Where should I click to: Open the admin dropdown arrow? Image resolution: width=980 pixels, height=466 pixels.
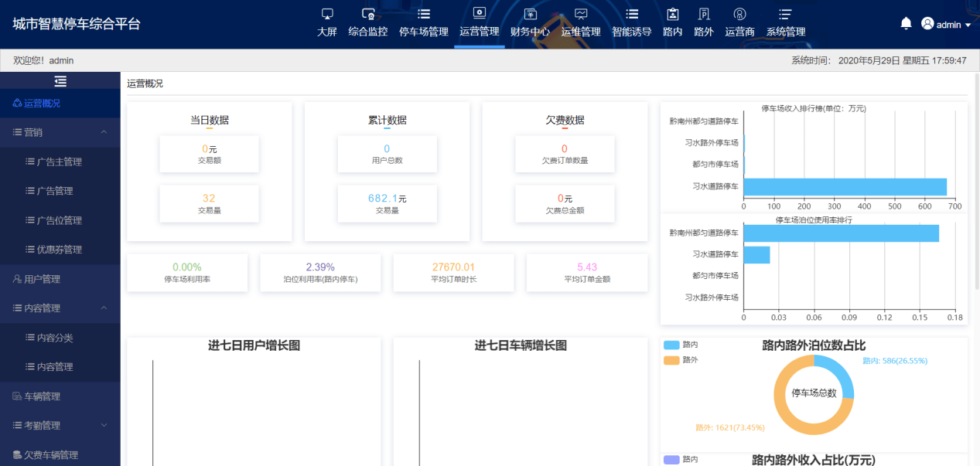tap(968, 25)
